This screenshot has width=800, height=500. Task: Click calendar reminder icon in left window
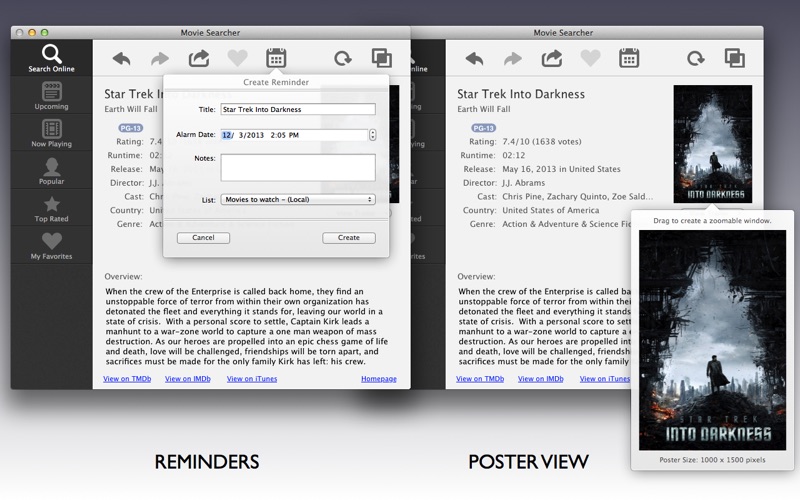click(276, 58)
